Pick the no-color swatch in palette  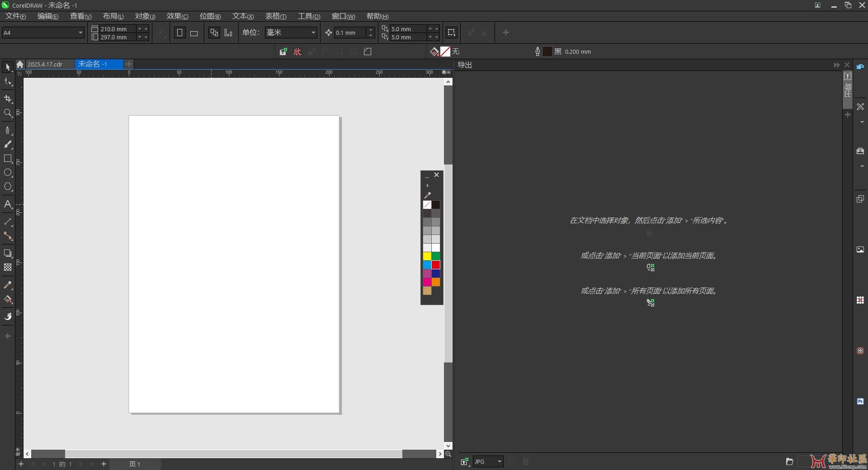[427, 205]
